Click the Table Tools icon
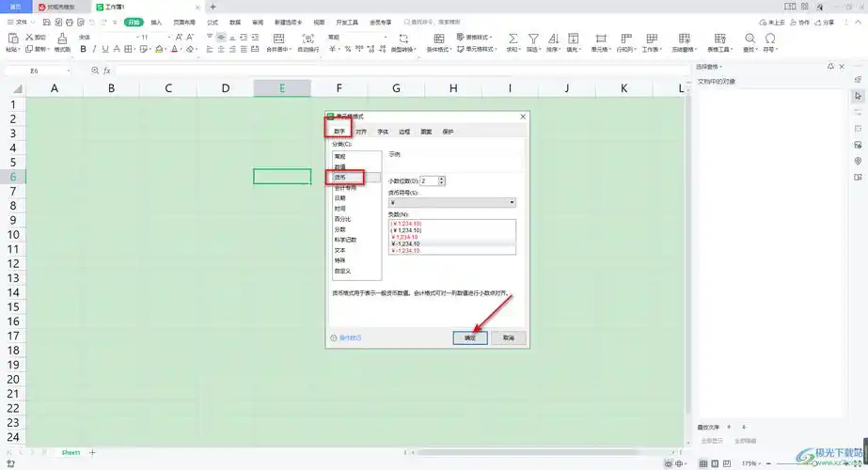The image size is (868, 470). (719, 39)
